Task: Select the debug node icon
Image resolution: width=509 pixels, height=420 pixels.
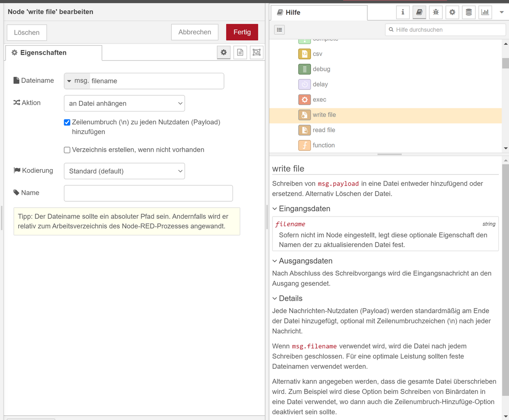Action: pos(305,69)
